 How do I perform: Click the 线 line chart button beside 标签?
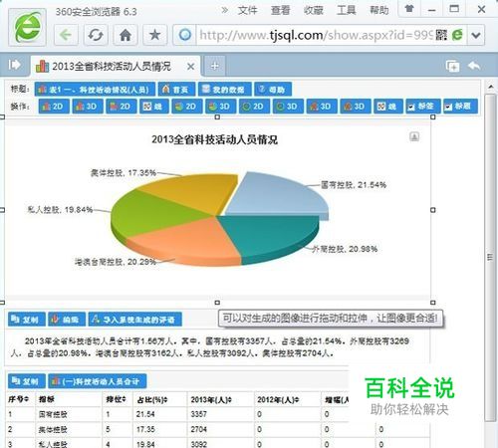[388, 107]
